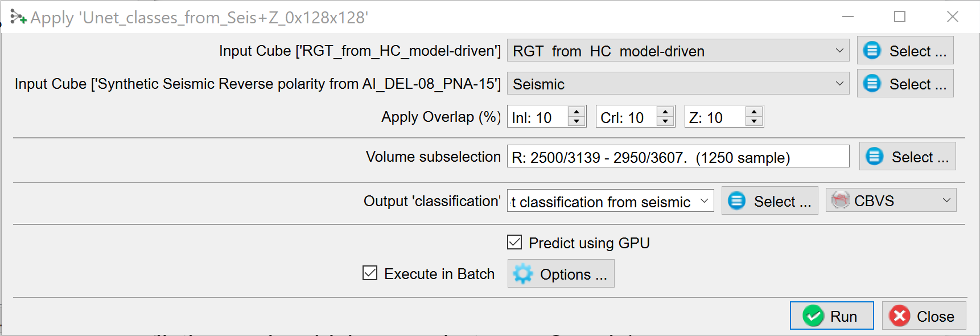This screenshot has height=336, width=980.
Task: Expand the Seismic input cube dropdown
Action: (x=839, y=84)
